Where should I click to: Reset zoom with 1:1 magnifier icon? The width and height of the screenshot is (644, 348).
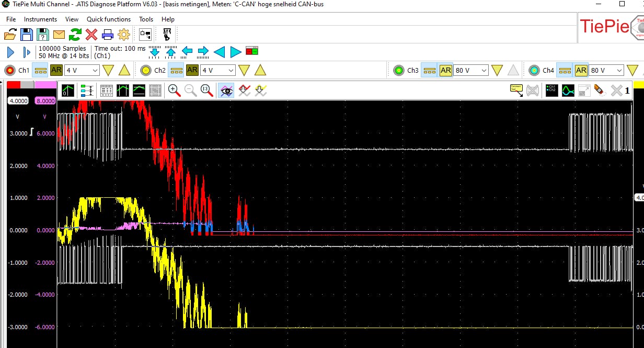point(207,91)
